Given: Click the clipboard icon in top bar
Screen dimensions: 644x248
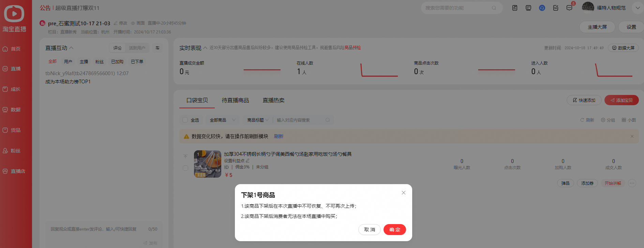Looking at the screenshot, I should 515,8.
